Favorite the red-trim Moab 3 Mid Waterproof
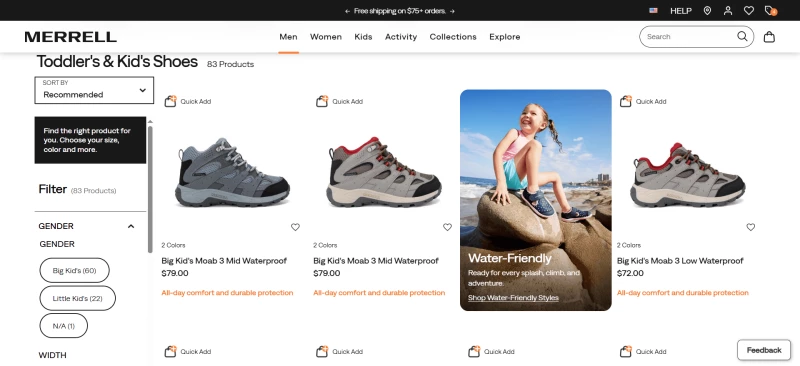 [447, 227]
